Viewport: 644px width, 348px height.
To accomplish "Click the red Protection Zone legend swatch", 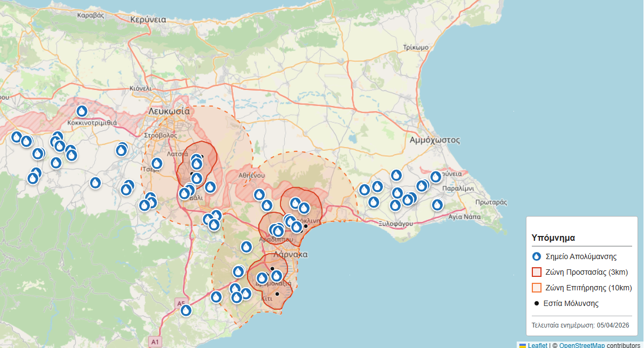I will (536, 272).
